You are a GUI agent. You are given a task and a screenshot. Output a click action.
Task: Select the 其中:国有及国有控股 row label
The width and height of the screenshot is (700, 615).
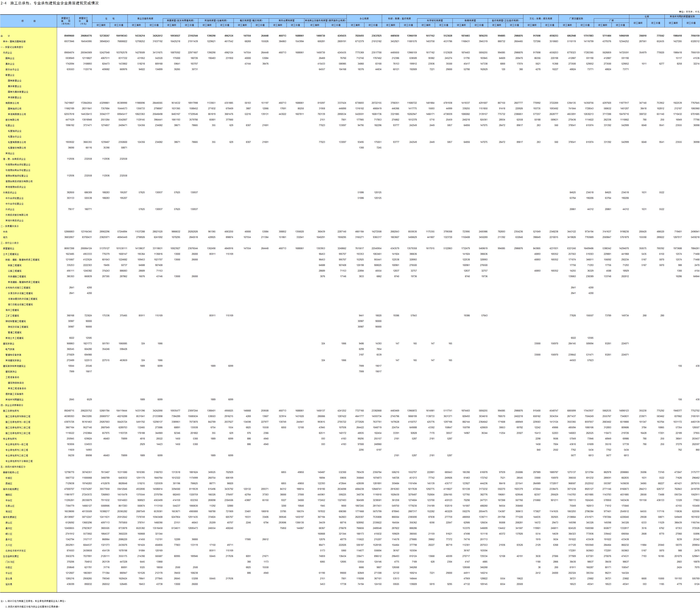coord(14,41)
